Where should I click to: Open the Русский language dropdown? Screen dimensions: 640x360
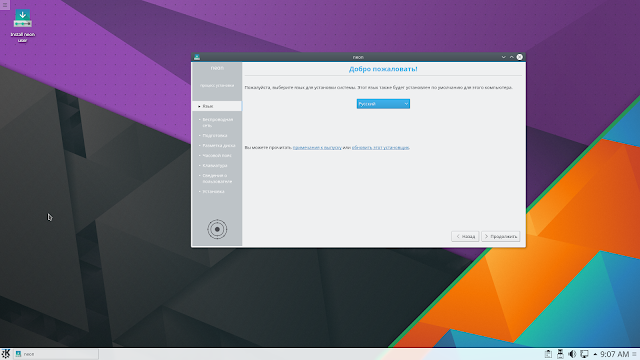point(383,104)
